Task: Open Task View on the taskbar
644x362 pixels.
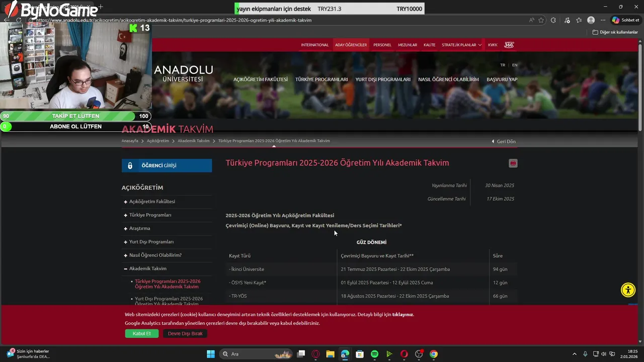Action: pyautogui.click(x=301, y=354)
